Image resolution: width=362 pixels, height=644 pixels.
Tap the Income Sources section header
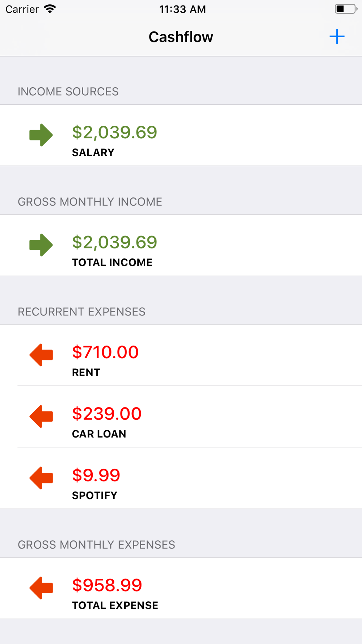click(x=68, y=92)
